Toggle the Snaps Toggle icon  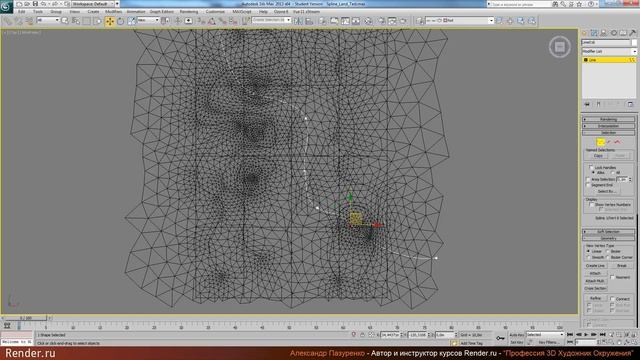click(201, 20)
